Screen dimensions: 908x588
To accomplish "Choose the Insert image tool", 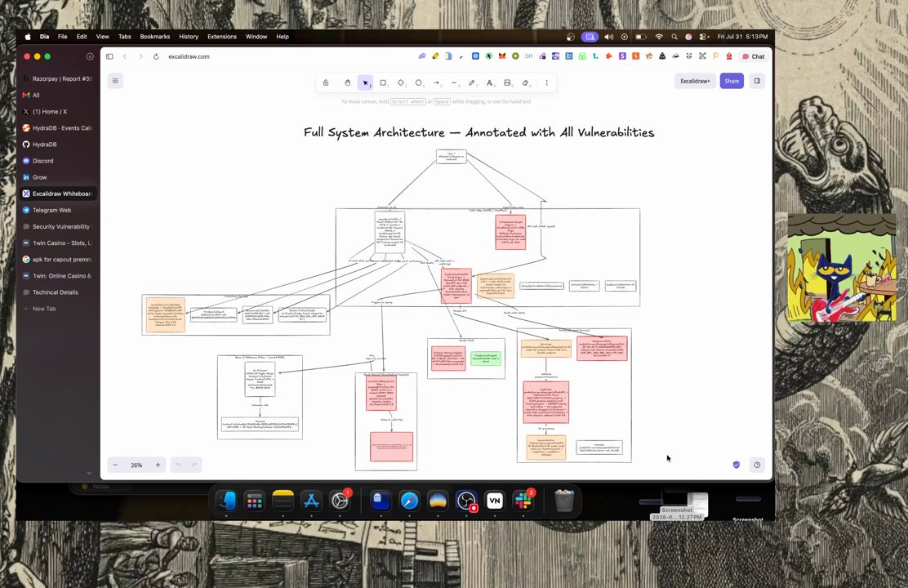I will click(507, 82).
